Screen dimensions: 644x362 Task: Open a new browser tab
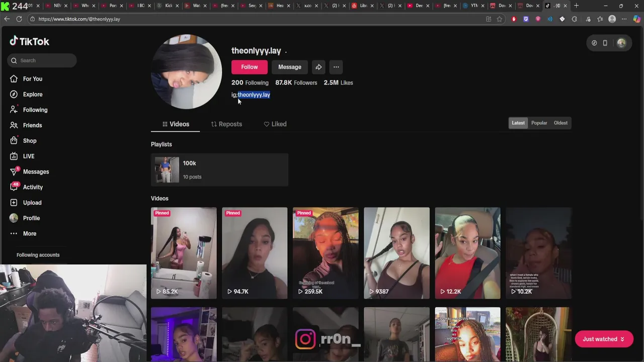pos(577,6)
